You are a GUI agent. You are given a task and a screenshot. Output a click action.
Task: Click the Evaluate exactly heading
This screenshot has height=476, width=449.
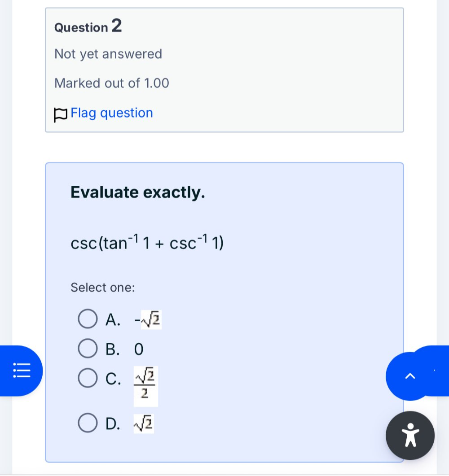137,192
